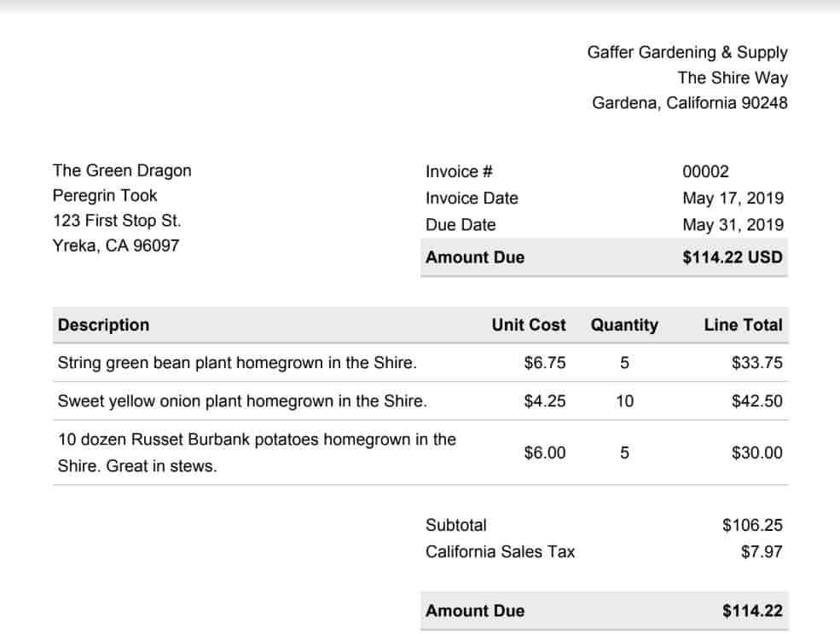Click the bottom Amount Due $114.22 total

point(752,611)
